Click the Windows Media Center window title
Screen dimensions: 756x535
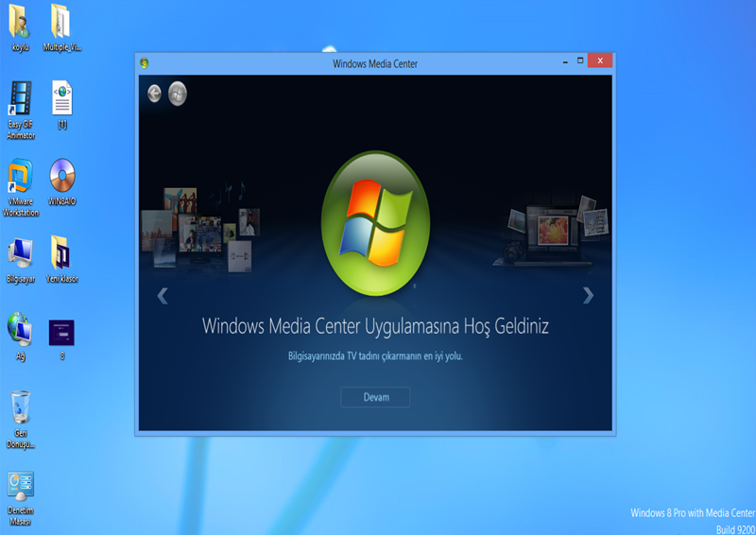375,63
